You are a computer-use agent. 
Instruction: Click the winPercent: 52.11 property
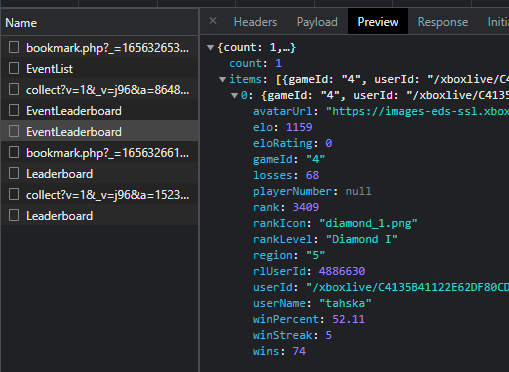tap(309, 319)
